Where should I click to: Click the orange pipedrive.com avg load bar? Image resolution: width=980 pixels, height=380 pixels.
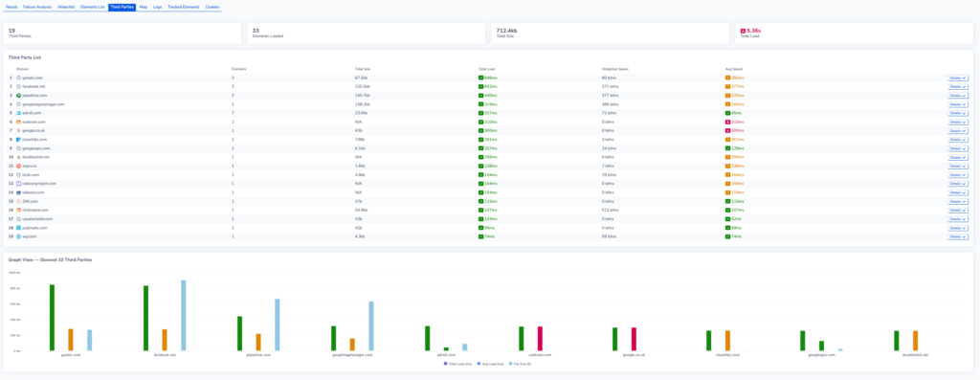pyautogui.click(x=258, y=342)
